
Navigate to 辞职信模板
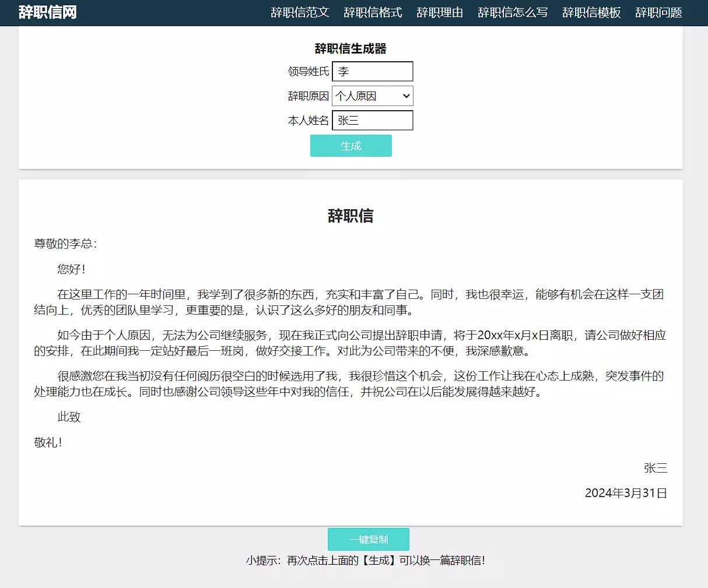tap(591, 13)
